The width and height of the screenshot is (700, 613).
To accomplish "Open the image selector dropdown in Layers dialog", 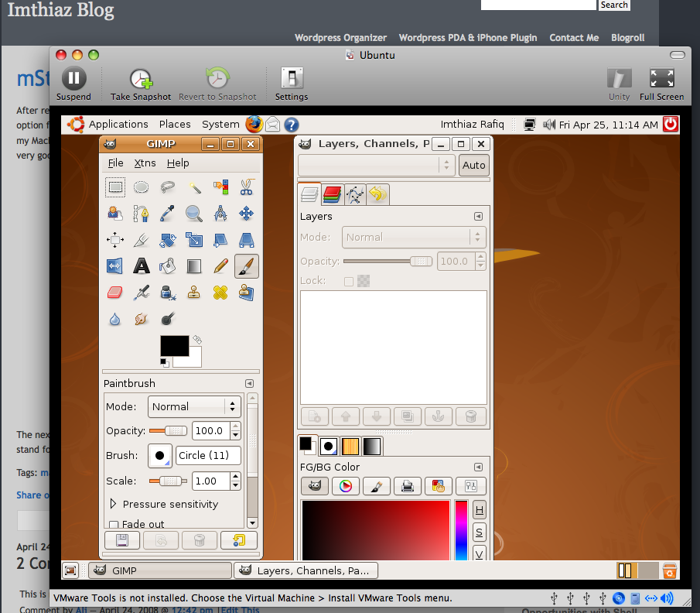I will [x=377, y=166].
